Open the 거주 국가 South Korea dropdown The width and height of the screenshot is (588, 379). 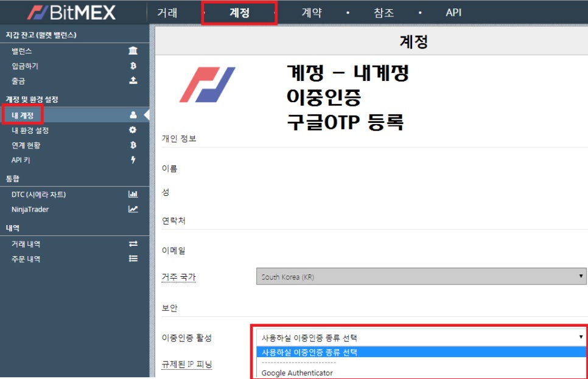point(421,276)
